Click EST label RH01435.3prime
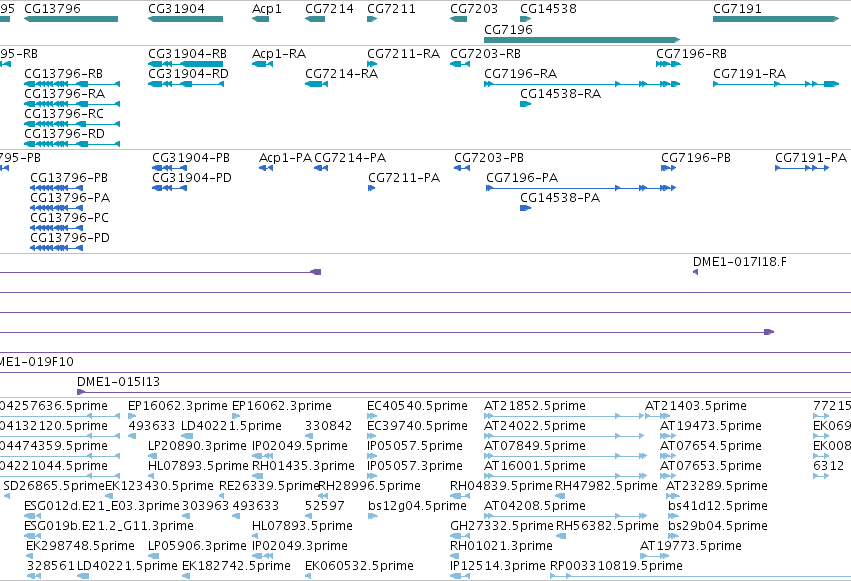The height and width of the screenshot is (581, 851). pyautogui.click(x=303, y=466)
